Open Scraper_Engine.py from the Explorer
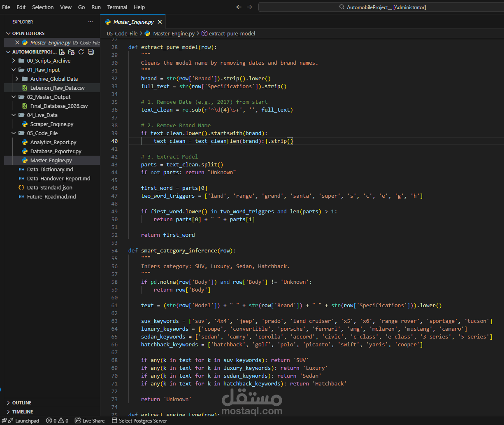 52,124
